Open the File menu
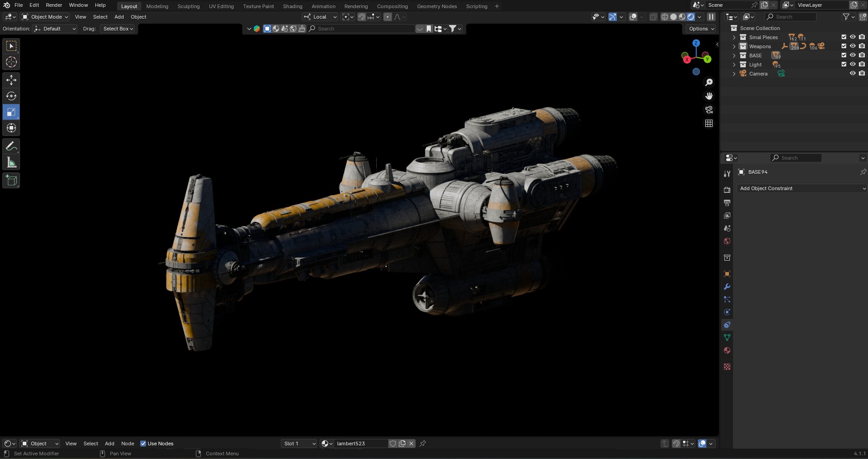This screenshot has height=459, width=868. point(19,5)
